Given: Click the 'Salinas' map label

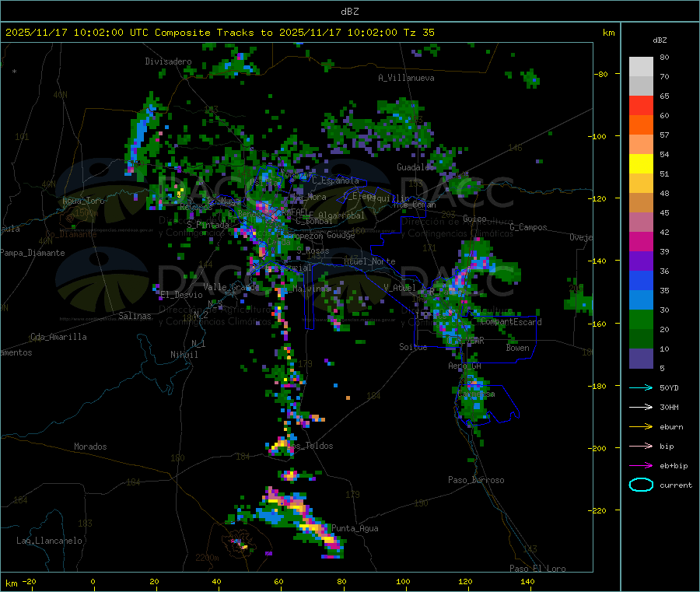Looking at the screenshot, I should [135, 316].
